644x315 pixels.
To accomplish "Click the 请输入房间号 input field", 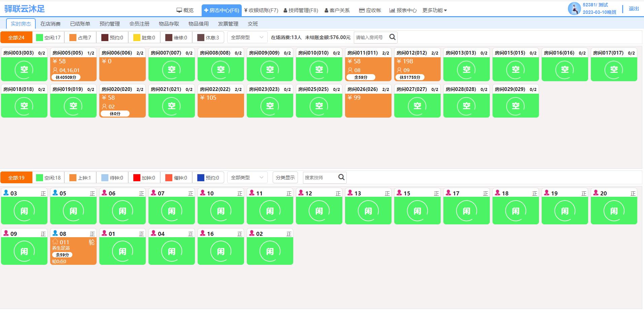I will [x=370, y=37].
